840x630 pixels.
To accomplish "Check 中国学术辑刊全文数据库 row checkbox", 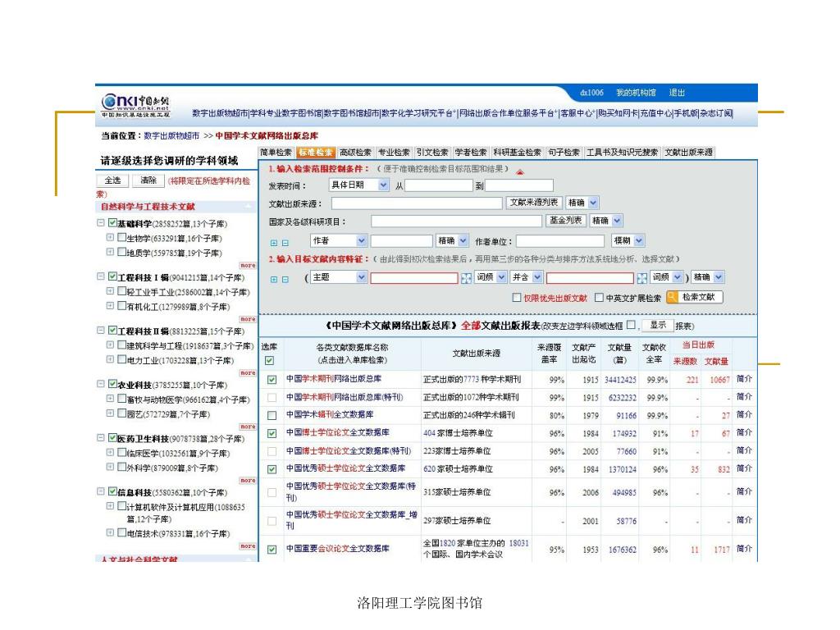I will click(x=272, y=415).
